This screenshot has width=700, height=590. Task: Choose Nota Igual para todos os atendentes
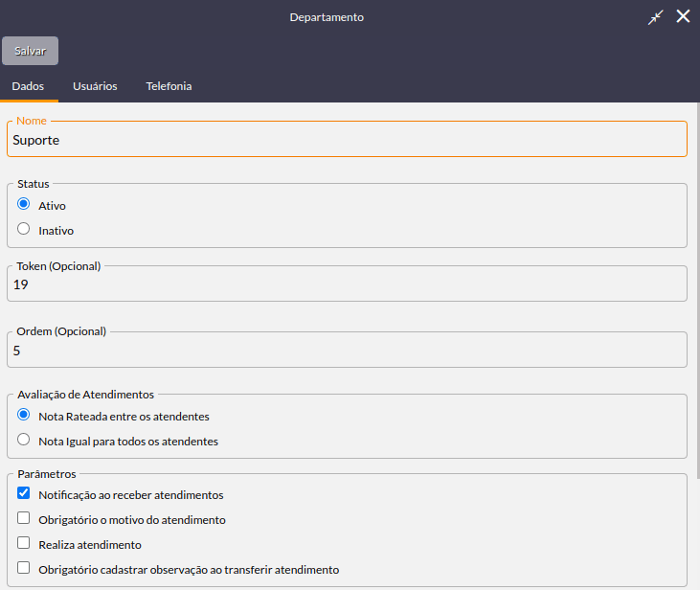(24, 440)
